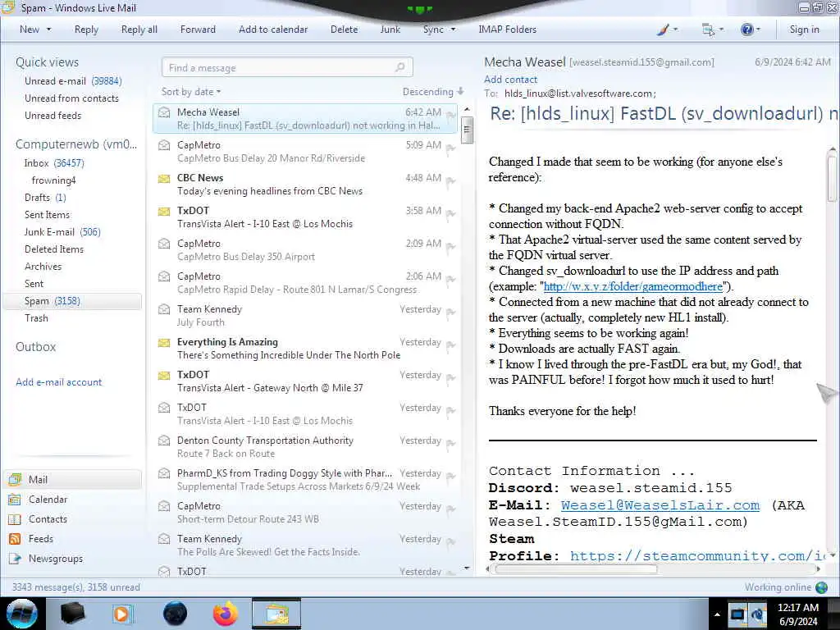Click the magnifier icon in Find a message
This screenshot has height=630, width=840.
[399, 67]
